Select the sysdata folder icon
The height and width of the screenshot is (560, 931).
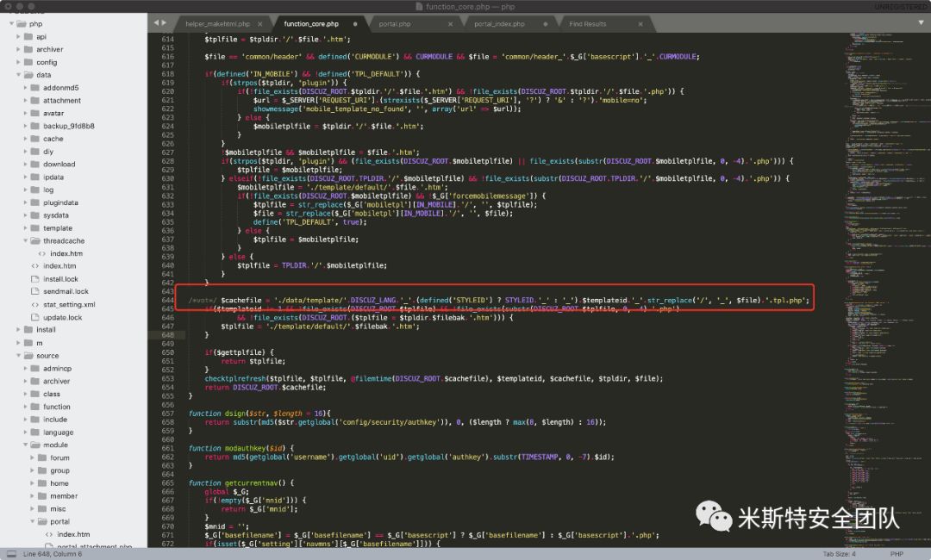click(x=35, y=215)
